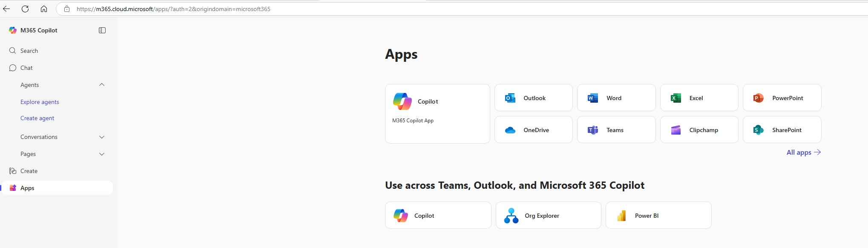This screenshot has height=248, width=868.
Task: Click the SharePoint icon
Action: coord(759,130)
